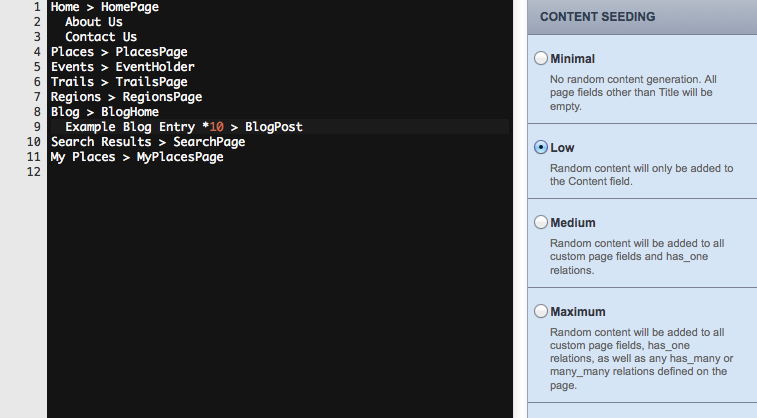The height and width of the screenshot is (418, 757).
Task: Select the Minimal content seeding option
Action: click(541, 59)
